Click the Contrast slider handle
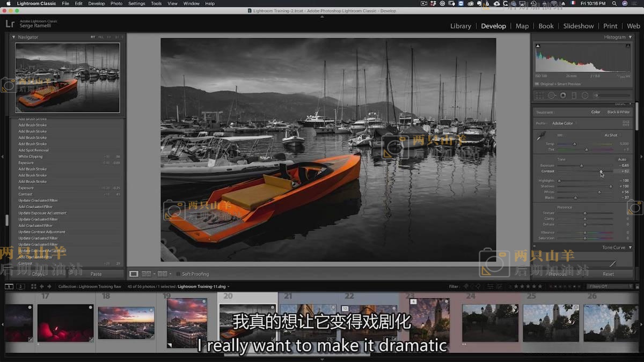Screen dimensions: 644x362 (601, 172)
